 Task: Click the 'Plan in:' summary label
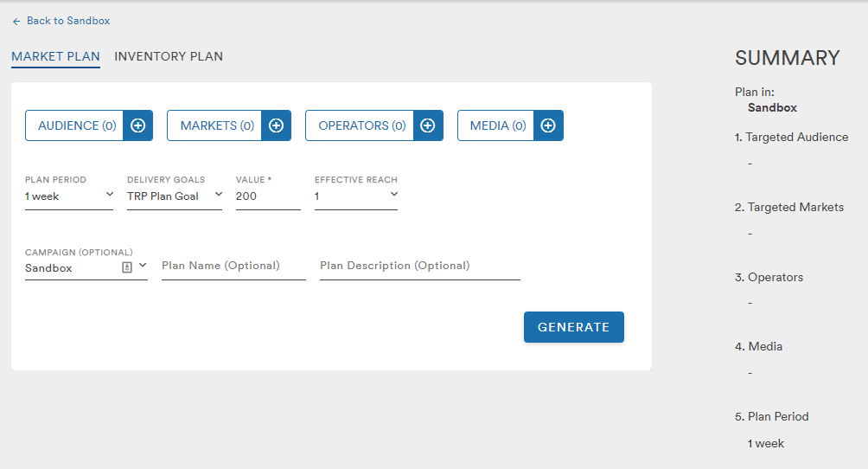755,92
